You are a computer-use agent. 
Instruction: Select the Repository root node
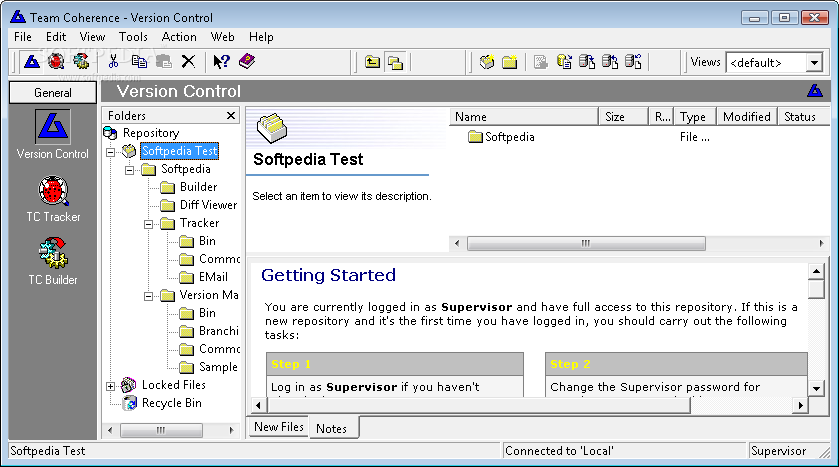(151, 133)
